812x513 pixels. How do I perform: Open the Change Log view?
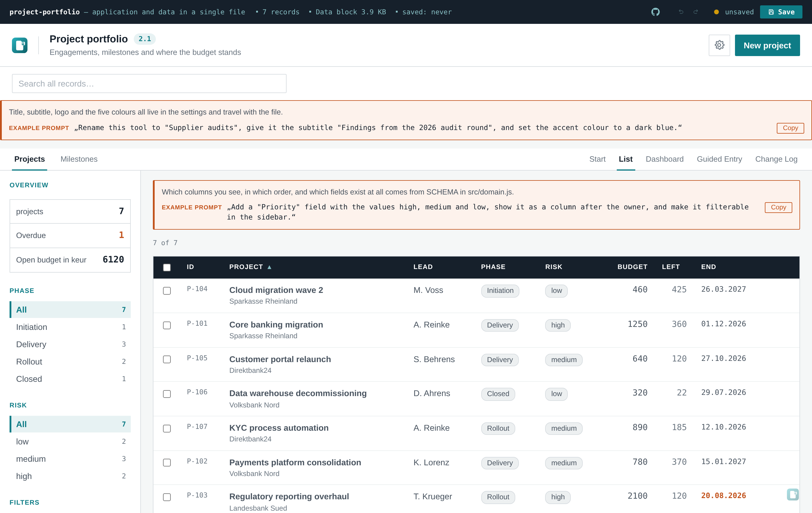(776, 159)
